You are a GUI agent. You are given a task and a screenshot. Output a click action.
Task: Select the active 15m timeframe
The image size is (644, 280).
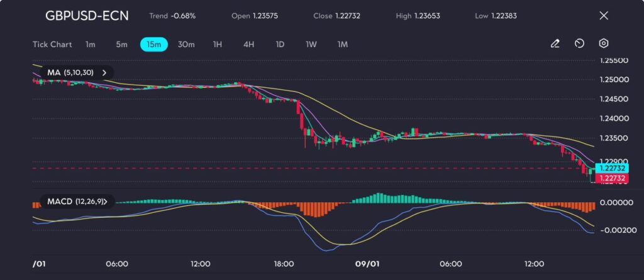coord(153,45)
